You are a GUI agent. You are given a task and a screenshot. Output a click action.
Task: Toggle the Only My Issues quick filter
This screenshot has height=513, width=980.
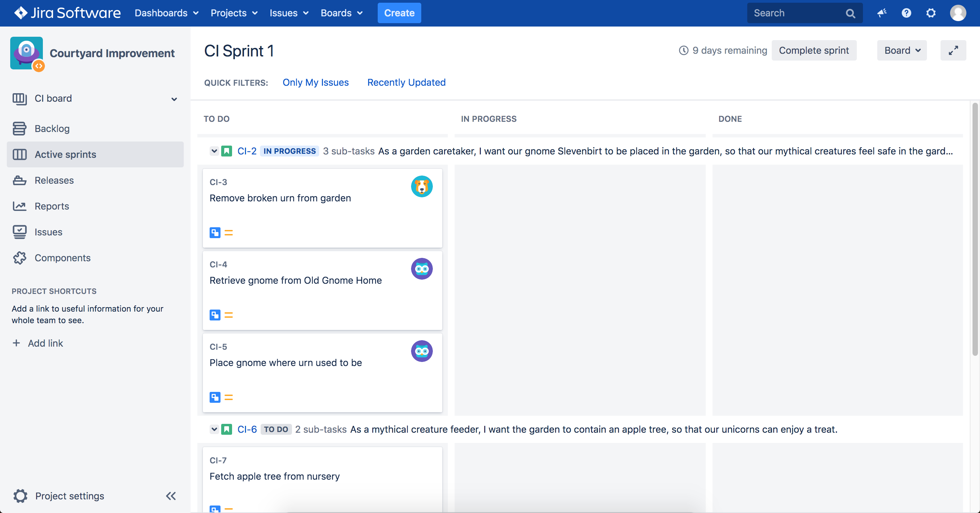click(x=316, y=83)
